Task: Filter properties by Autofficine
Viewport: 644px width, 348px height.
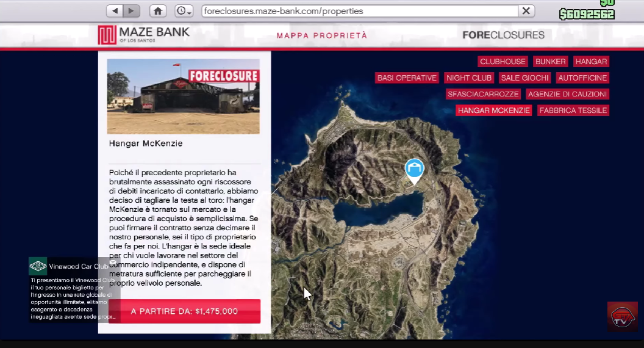Action: (x=582, y=78)
